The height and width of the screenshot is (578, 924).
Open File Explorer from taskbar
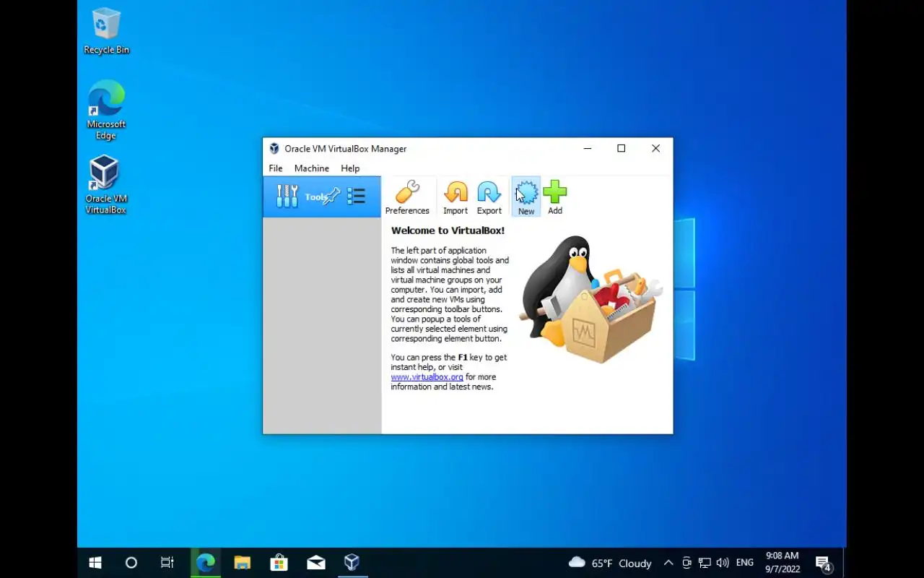[243, 563]
